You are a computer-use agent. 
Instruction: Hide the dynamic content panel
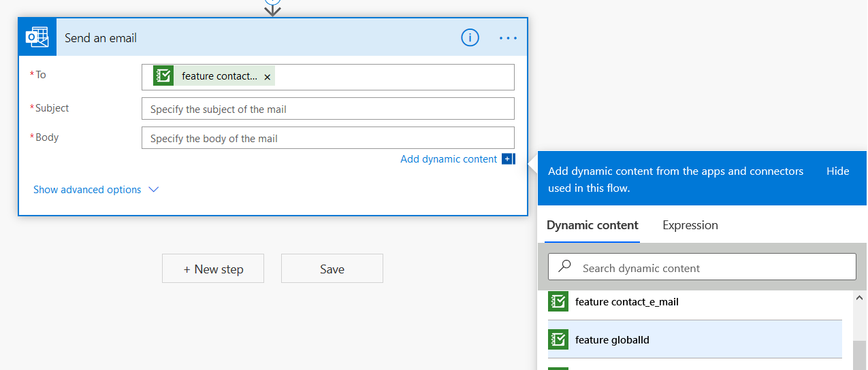pyautogui.click(x=837, y=171)
